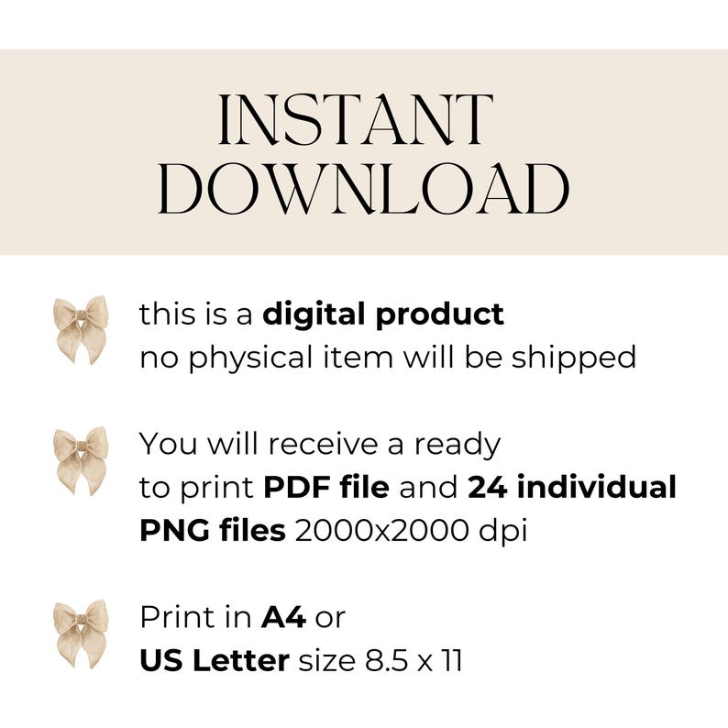Click the beige banner area left of INSTANT
728x728 pixels.
click(93, 152)
